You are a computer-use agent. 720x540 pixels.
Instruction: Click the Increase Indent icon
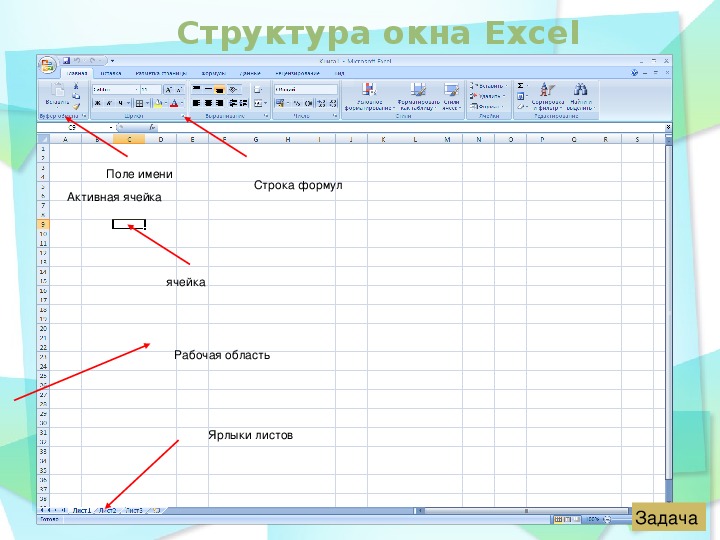coord(243,103)
